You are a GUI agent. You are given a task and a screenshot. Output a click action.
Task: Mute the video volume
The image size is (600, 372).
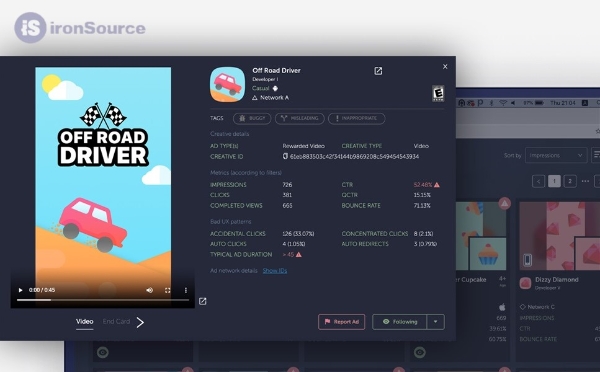pos(150,290)
